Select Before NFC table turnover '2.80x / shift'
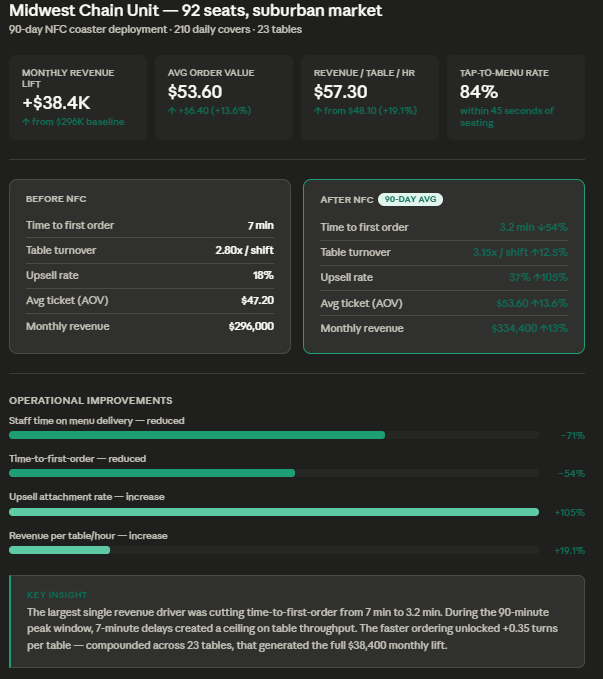This screenshot has width=603, height=679. tap(244, 250)
